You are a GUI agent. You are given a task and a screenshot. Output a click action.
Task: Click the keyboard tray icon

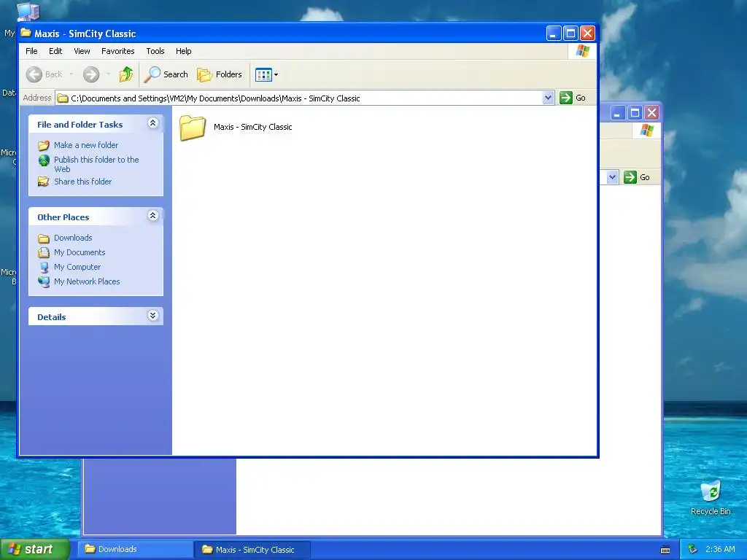point(665,550)
